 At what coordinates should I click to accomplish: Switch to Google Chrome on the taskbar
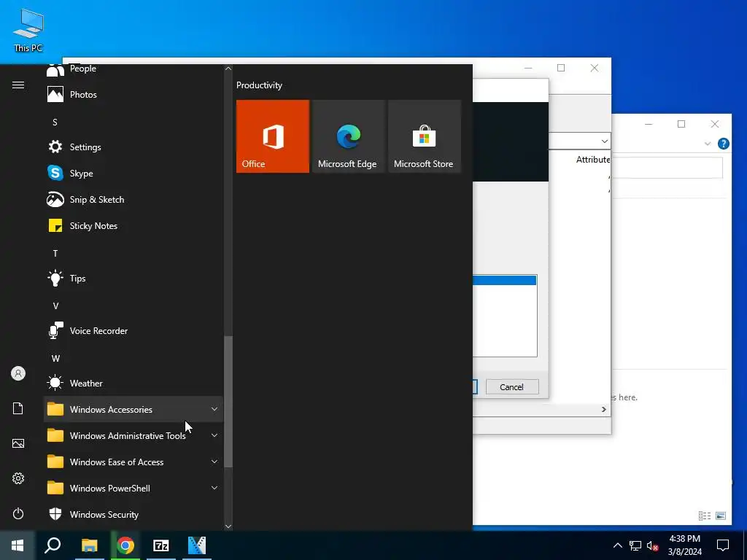[125, 545]
